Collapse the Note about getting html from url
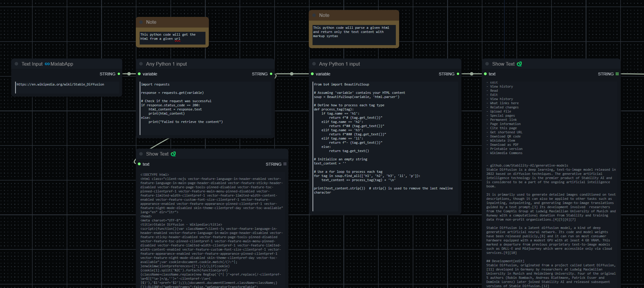The image size is (644, 288). (141, 22)
